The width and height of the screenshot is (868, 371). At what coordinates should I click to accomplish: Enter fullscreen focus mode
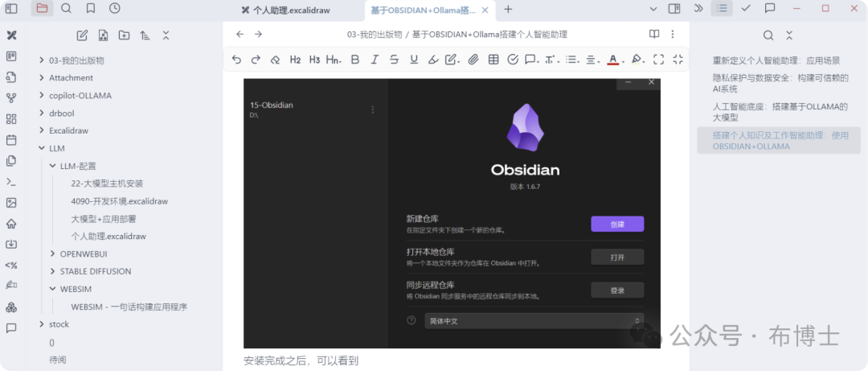pos(658,60)
